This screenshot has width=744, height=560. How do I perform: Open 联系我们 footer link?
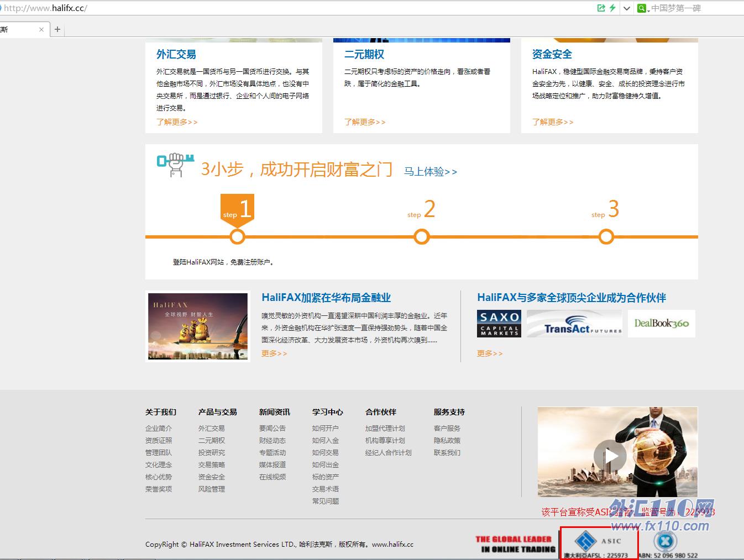tap(447, 453)
